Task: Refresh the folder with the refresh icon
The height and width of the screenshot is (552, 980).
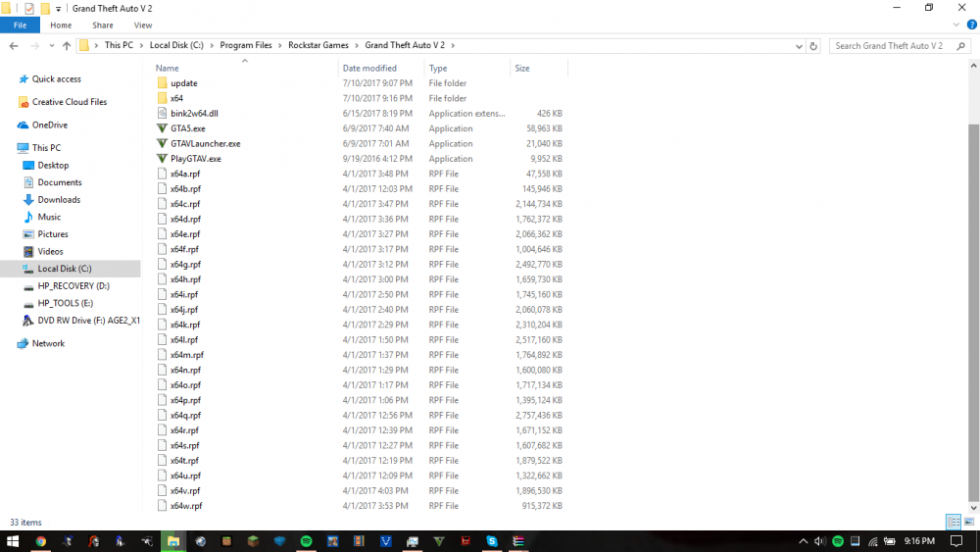Action: [x=813, y=46]
